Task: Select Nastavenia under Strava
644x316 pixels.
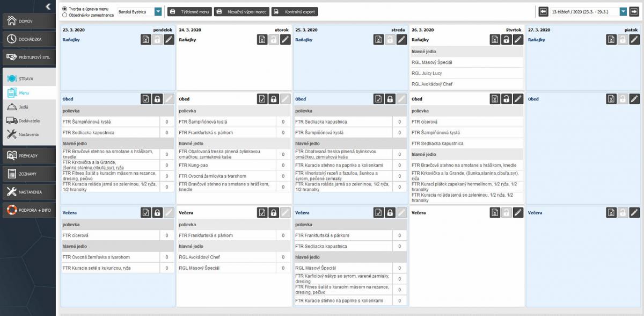Action: (x=29, y=134)
